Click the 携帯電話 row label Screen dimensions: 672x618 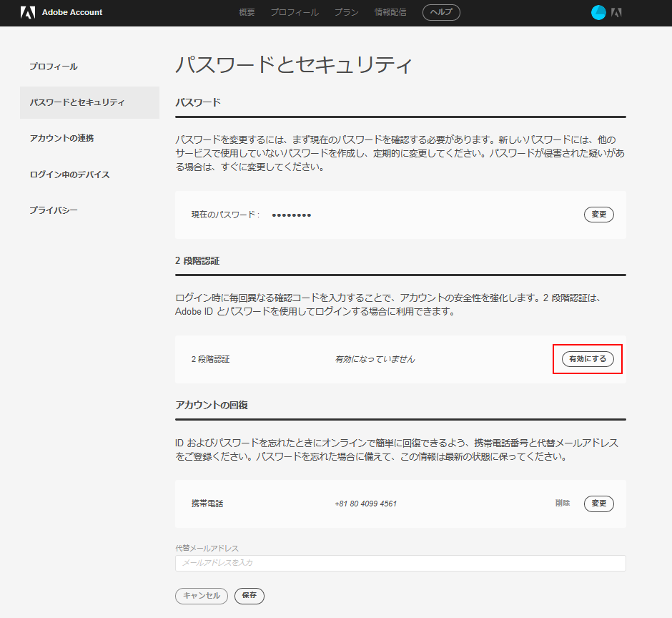click(207, 504)
